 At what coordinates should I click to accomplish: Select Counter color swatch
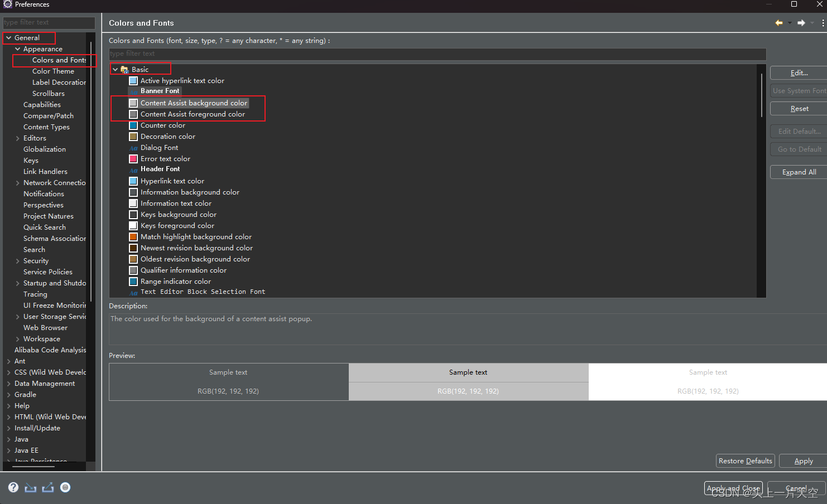133,125
